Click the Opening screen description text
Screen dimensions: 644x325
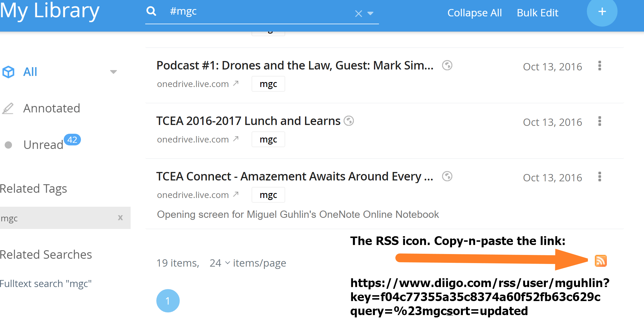pos(298,215)
